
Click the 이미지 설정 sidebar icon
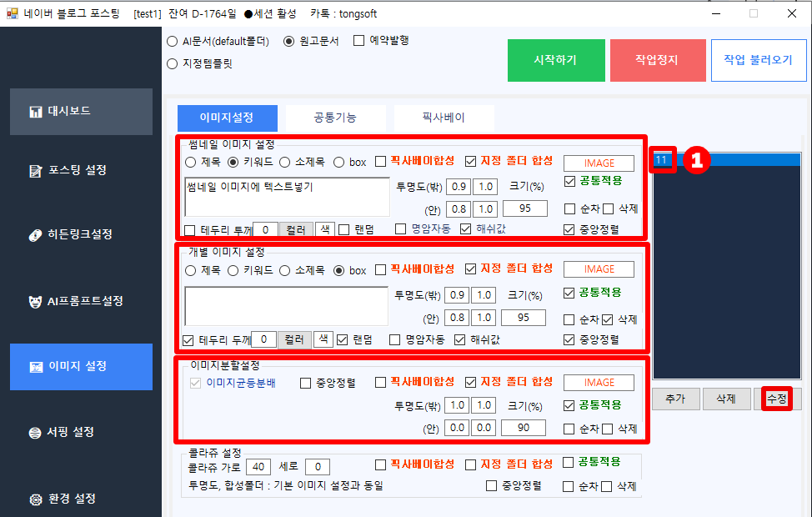[x=36, y=367]
